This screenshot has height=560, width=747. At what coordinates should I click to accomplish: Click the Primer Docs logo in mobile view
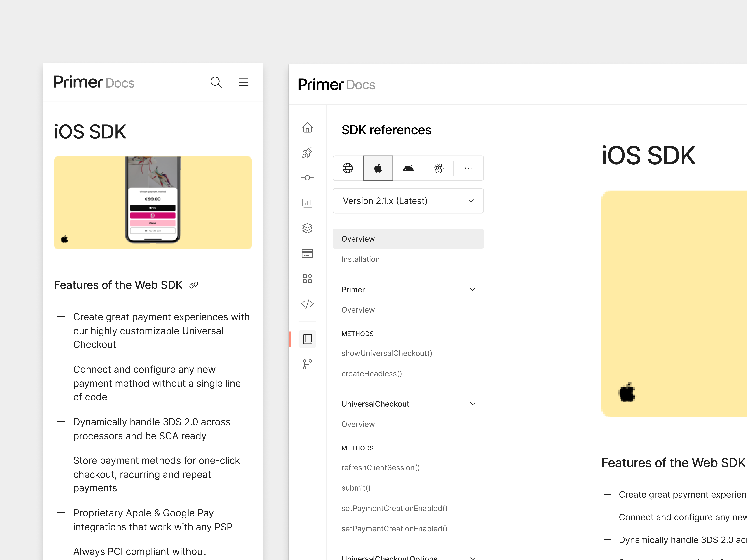94,82
